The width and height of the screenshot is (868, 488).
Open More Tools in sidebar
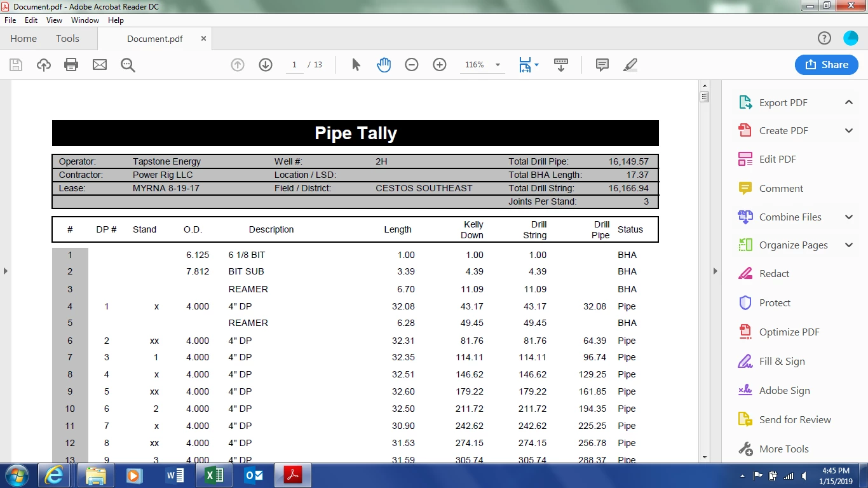pyautogui.click(x=783, y=449)
